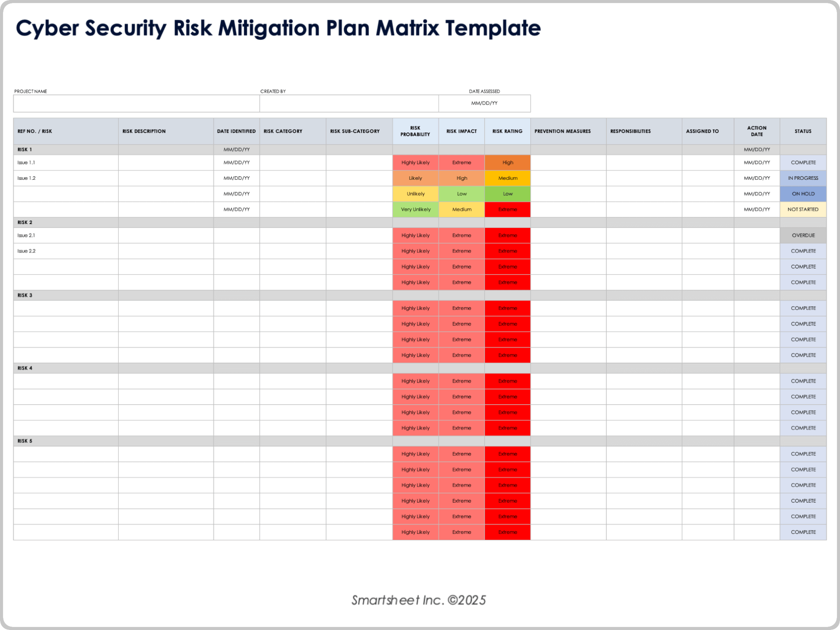Image resolution: width=840 pixels, height=630 pixels.
Task: Click the green Low risk rating cell
Action: 507,193
